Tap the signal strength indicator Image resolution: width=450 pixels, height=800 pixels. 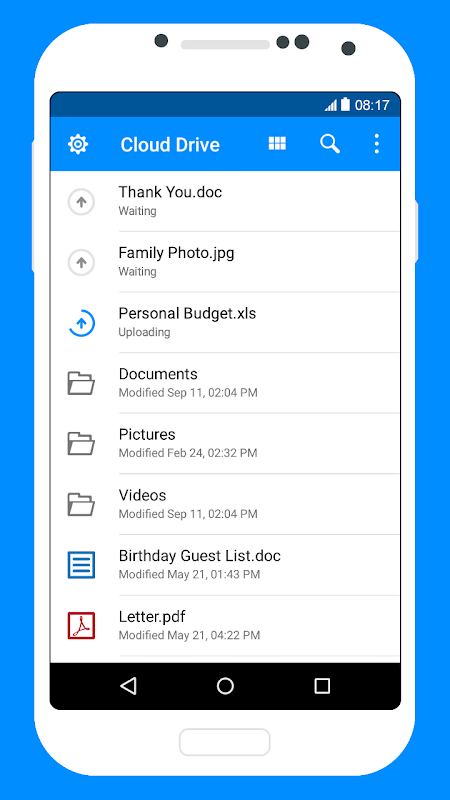click(331, 106)
